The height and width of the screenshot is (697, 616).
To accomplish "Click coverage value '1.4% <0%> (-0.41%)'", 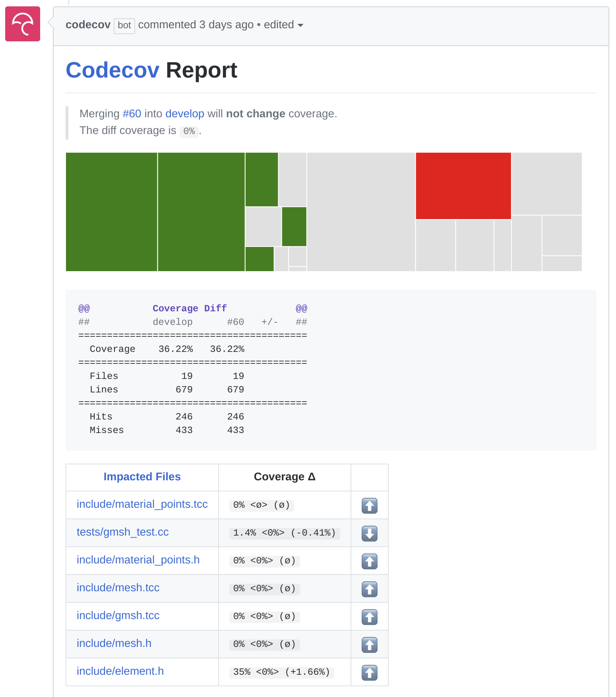I will click(285, 533).
